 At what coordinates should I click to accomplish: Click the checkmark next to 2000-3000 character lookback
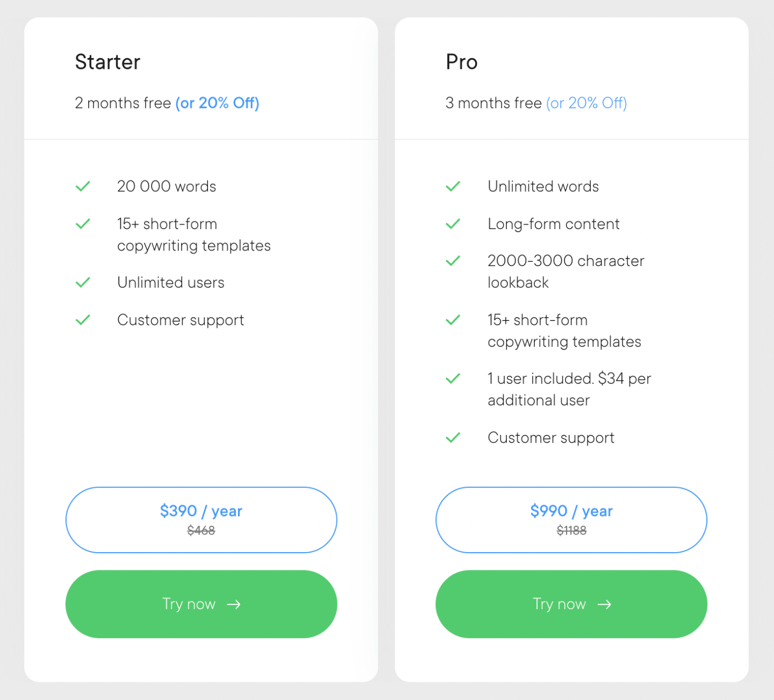tap(453, 261)
